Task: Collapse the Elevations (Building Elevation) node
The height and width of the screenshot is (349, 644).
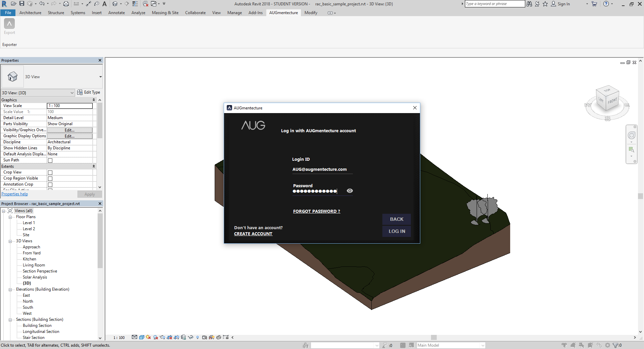Action: point(10,290)
